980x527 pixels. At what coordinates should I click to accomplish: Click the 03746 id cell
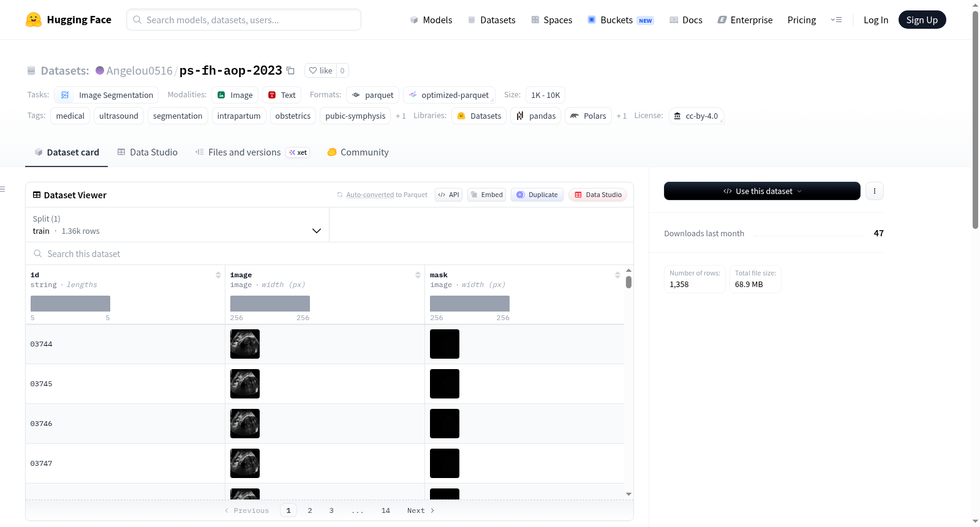[x=125, y=424]
